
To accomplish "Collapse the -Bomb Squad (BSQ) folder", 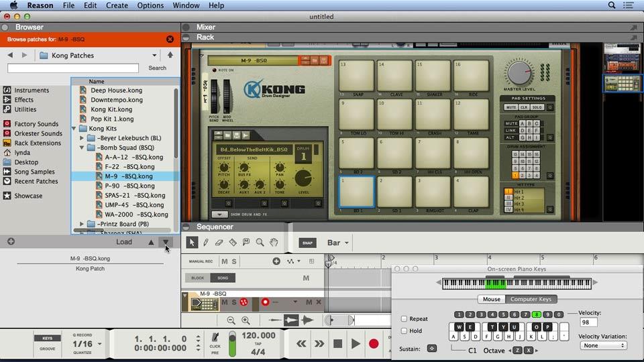I will click(x=82, y=147).
